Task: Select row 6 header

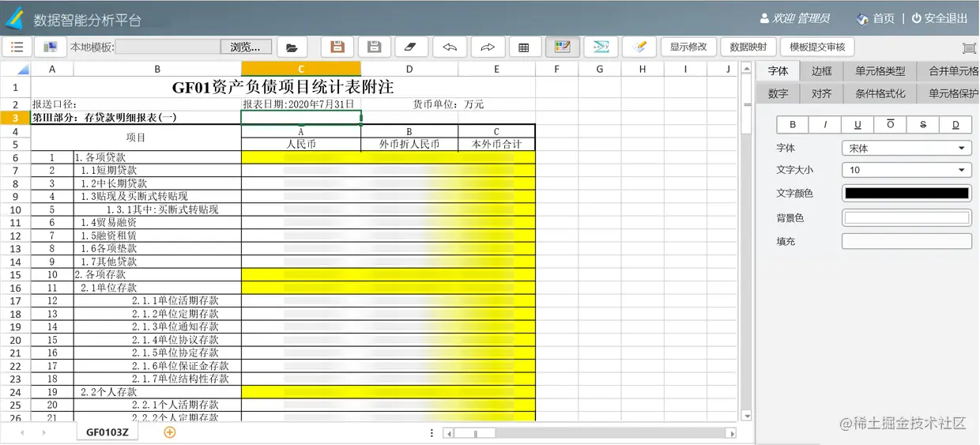Action: tap(15, 157)
